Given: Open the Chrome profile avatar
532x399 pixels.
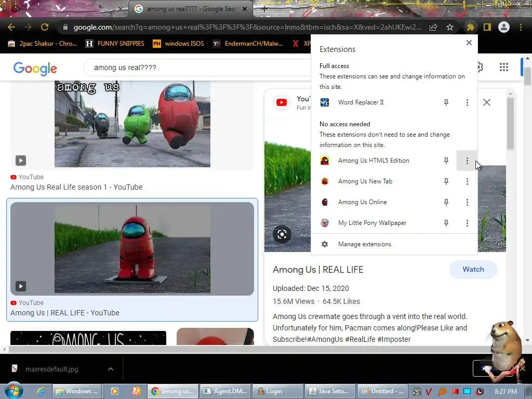Looking at the screenshot, I should point(504,27).
